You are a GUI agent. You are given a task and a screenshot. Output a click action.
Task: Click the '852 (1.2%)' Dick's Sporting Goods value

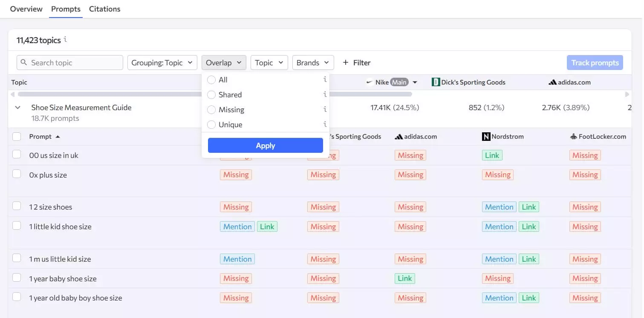click(486, 108)
